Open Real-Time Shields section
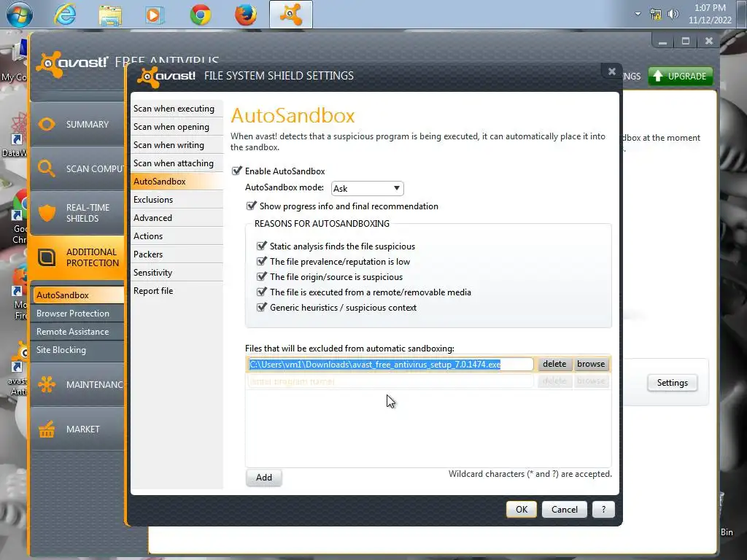 (77, 213)
